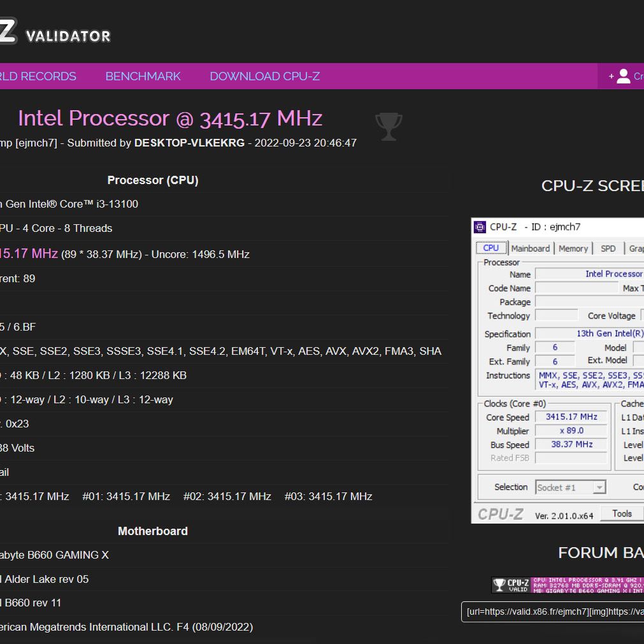Click the Family value 6 field
Screen dimensions: 644x644
pos(555,347)
